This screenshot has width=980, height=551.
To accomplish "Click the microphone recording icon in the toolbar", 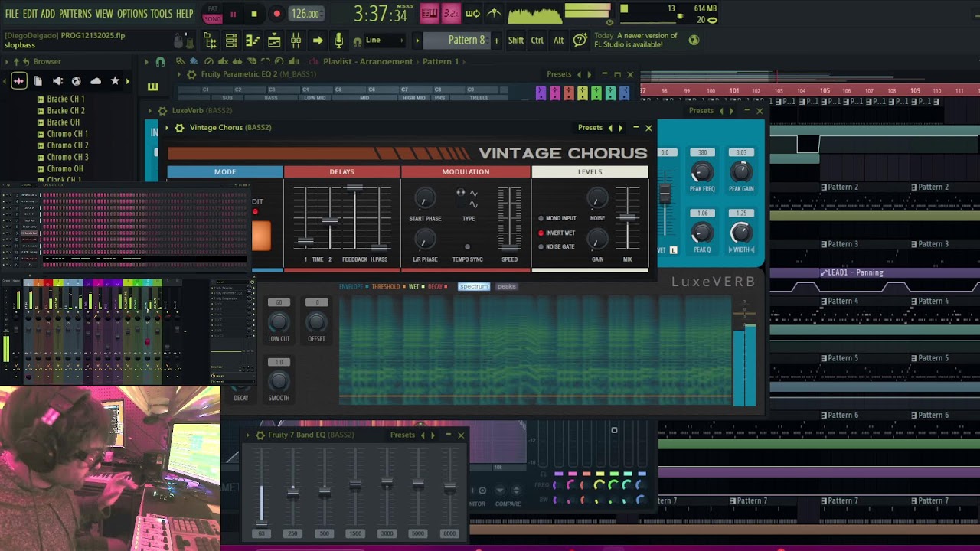I will click(x=338, y=41).
